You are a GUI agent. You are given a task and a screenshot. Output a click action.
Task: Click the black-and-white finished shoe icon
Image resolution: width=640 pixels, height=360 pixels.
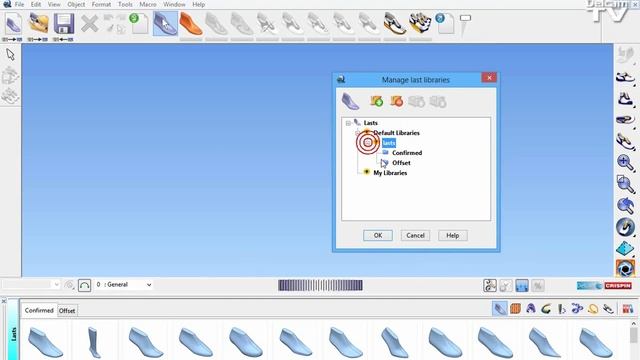(395, 24)
